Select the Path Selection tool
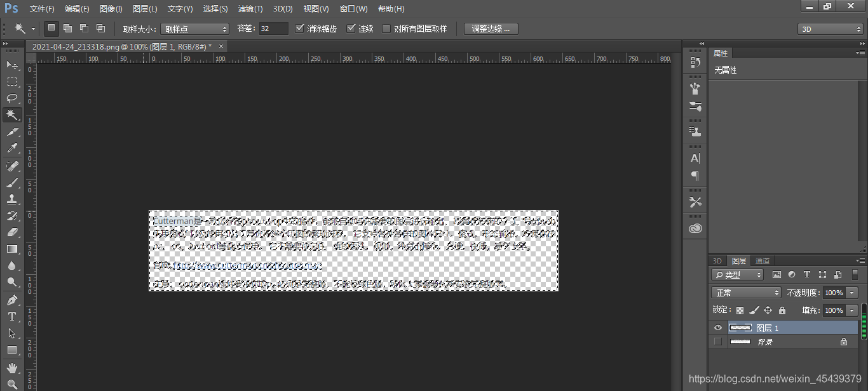This screenshot has width=868, height=391. [12, 333]
